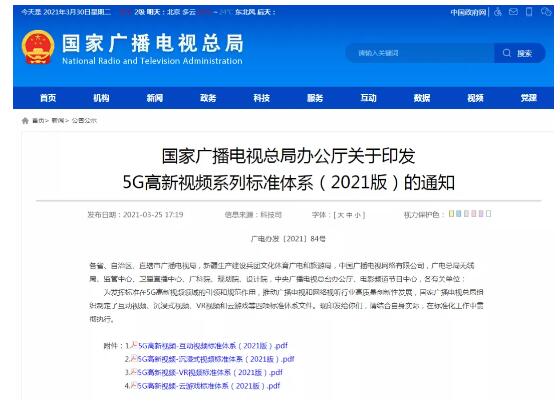Set font size to 小 (small)
This screenshot has width=560, height=402.
tap(358, 215)
